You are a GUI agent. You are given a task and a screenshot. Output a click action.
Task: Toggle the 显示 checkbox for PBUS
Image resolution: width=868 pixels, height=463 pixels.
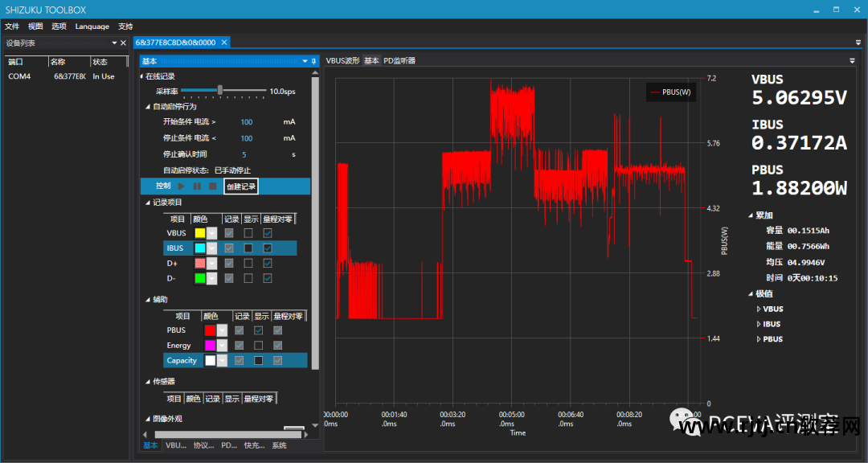pyautogui.click(x=258, y=330)
